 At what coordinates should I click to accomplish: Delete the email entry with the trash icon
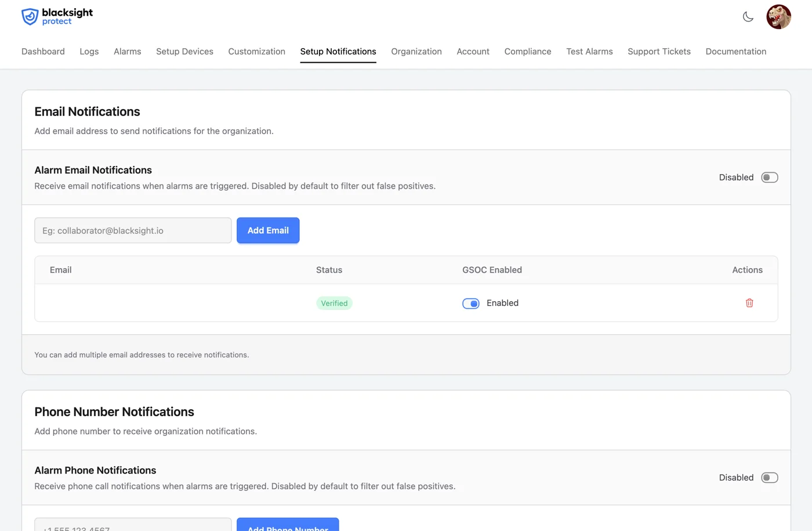tap(749, 303)
